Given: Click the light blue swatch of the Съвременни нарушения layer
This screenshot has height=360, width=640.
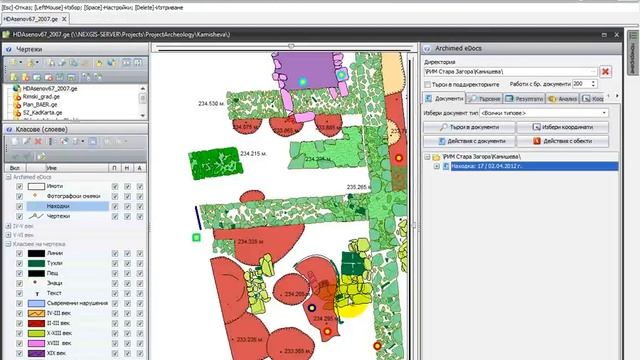Looking at the screenshot, I should pyautogui.click(x=36, y=303).
